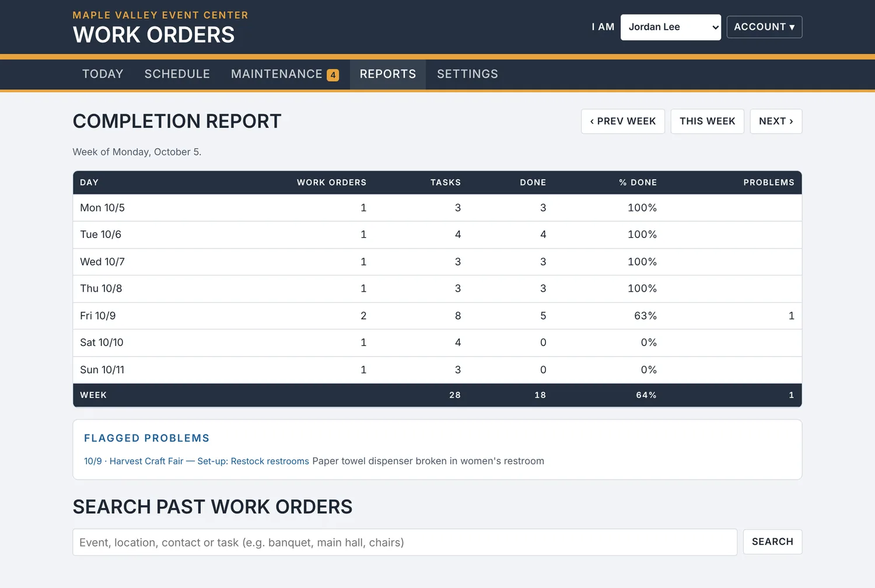Select the Thu 10/8 row label
The image size is (875, 588).
click(x=101, y=289)
